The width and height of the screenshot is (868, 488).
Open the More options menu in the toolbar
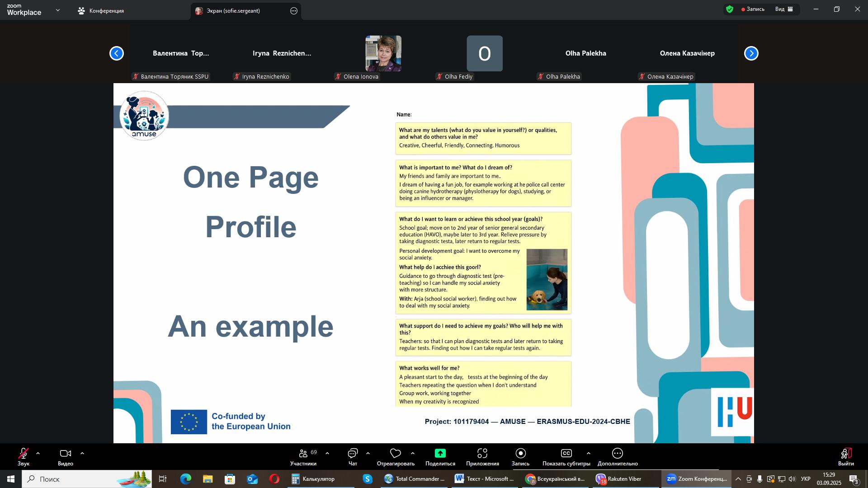[617, 453]
